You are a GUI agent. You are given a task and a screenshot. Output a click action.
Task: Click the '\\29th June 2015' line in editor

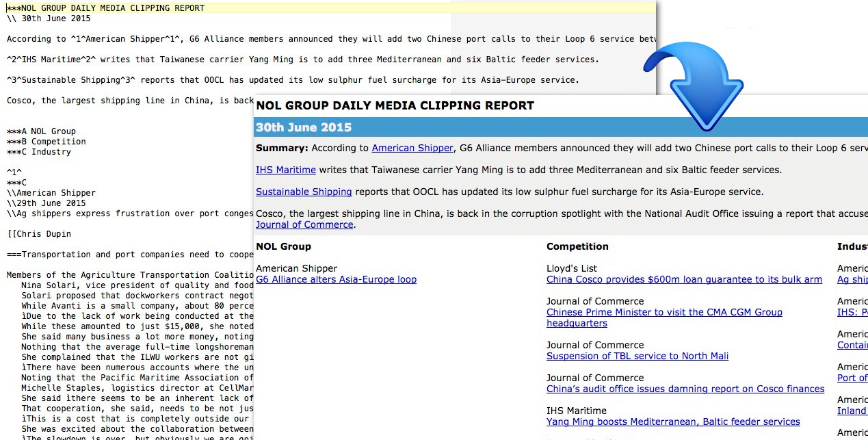point(46,203)
